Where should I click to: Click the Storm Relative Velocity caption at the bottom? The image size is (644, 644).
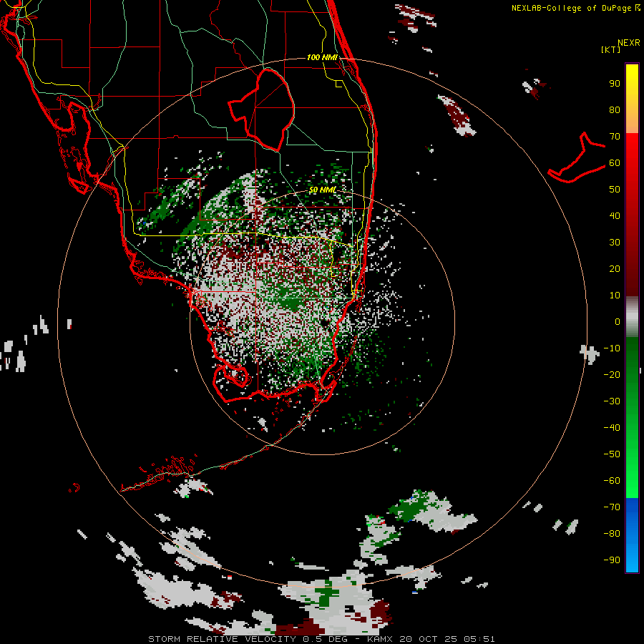(x=321, y=639)
